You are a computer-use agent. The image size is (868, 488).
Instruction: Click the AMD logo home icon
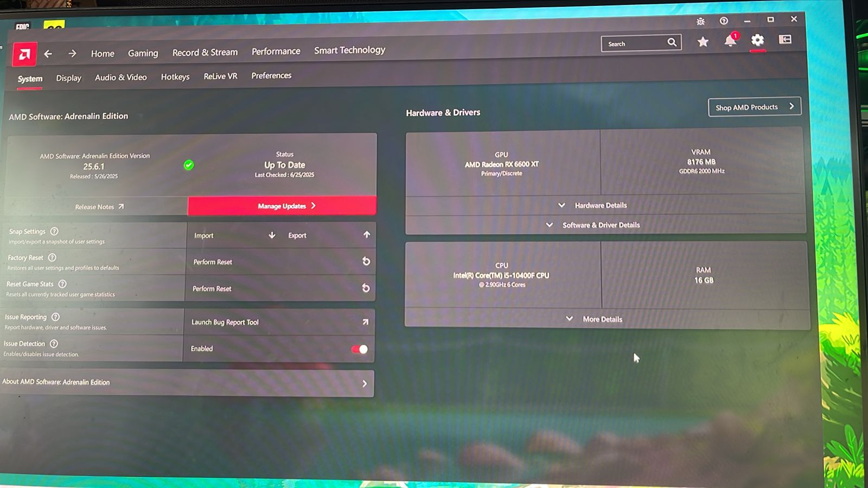pos(24,54)
